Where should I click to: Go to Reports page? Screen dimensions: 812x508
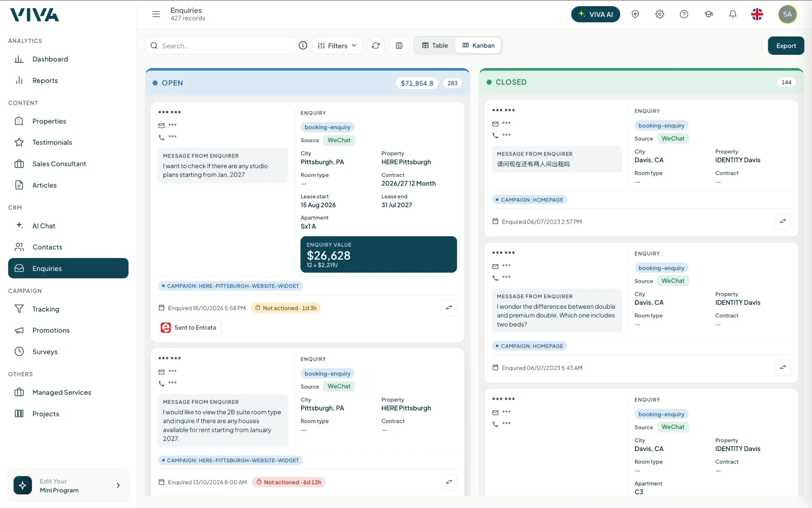[x=68, y=80]
